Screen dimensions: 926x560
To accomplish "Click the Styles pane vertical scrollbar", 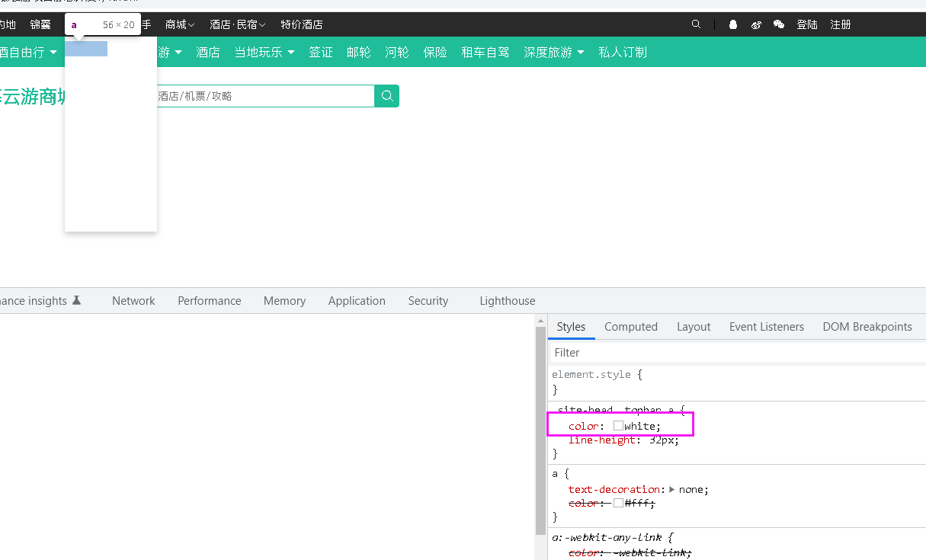I will point(541,430).
